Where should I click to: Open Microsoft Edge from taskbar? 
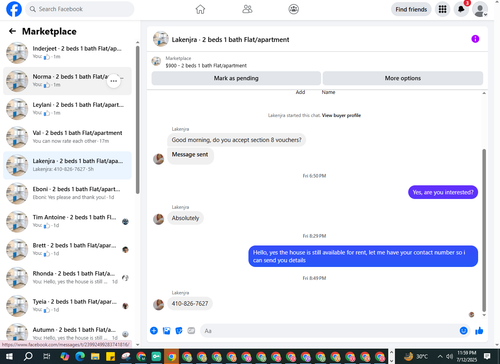pyautogui.click(x=80, y=357)
